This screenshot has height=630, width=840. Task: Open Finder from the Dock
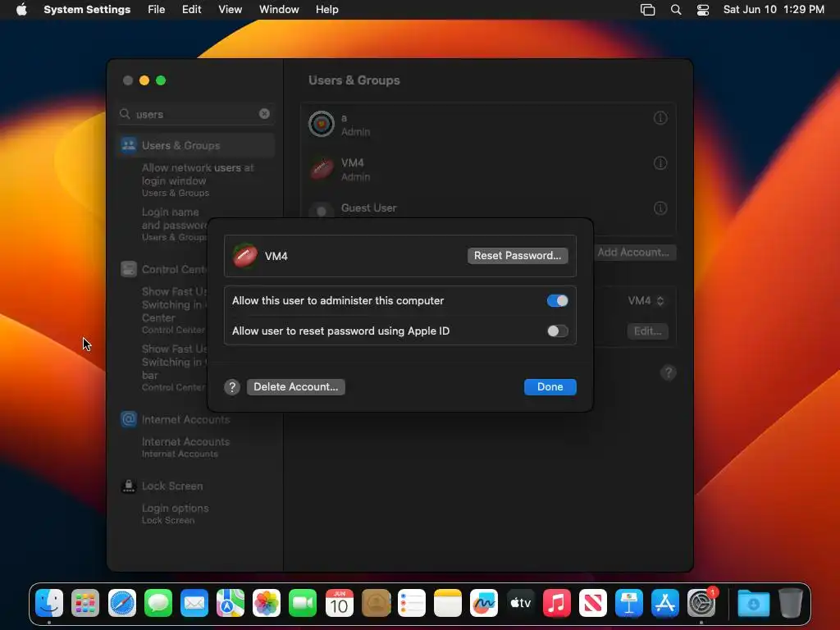[49, 603]
